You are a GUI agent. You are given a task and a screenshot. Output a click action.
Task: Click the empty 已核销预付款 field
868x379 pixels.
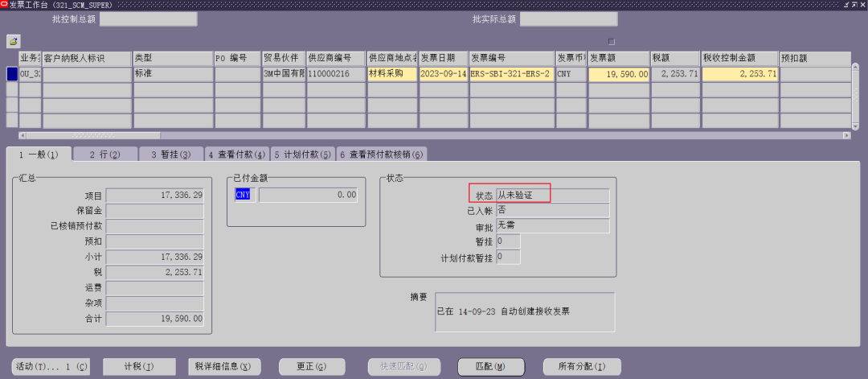154,226
